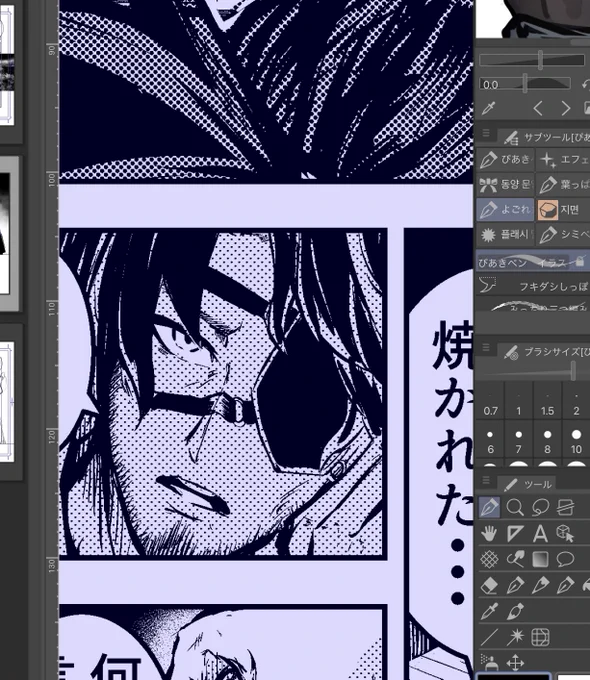Select the mesh grid transform tool
The height and width of the screenshot is (680, 590).
coord(540,637)
